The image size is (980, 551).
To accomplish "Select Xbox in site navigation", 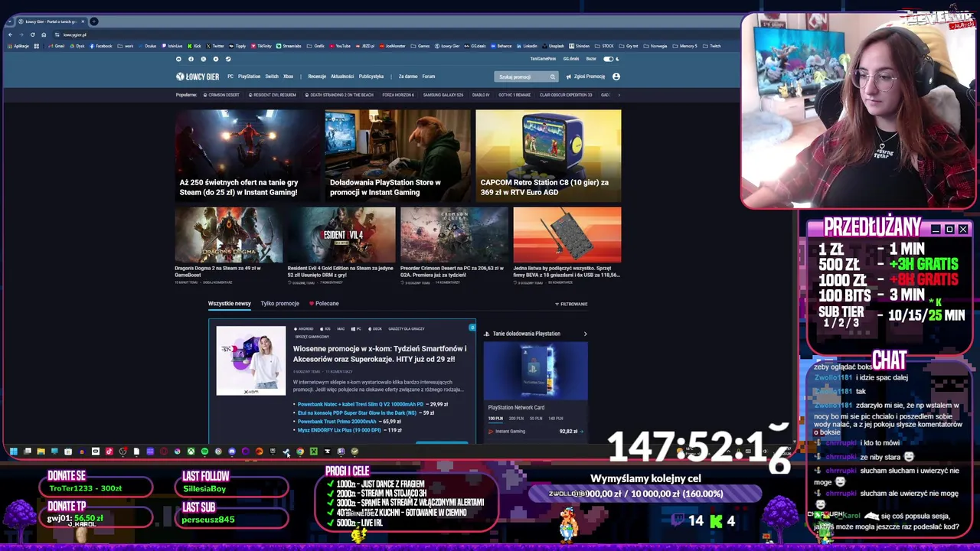I will tap(288, 77).
